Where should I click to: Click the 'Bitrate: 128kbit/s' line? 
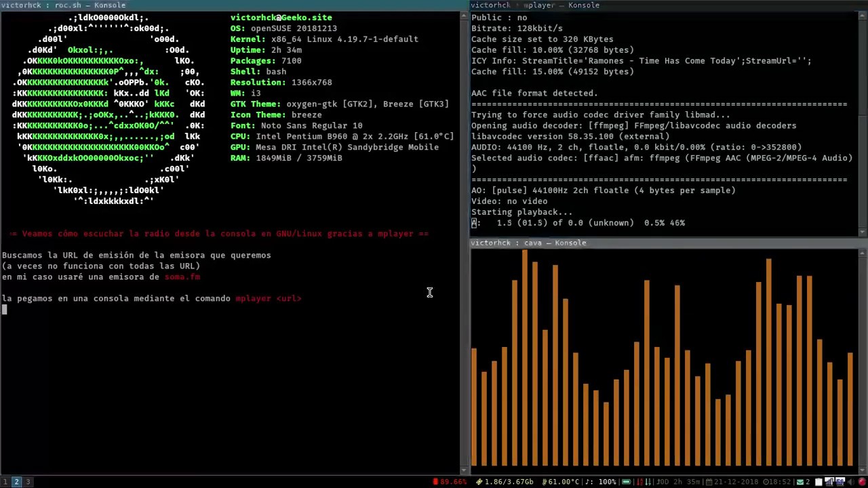coord(517,28)
